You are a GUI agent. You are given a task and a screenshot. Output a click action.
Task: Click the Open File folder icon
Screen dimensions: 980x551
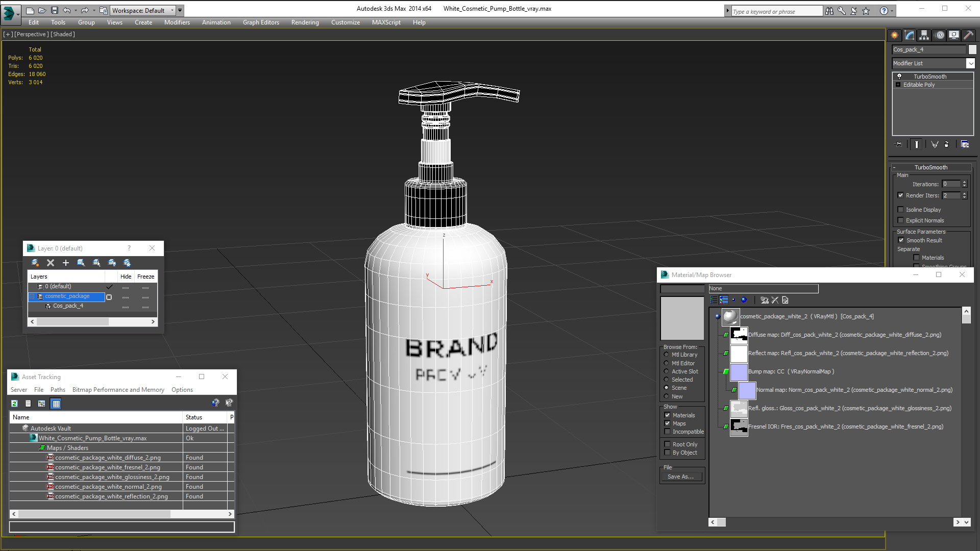tap(42, 10)
